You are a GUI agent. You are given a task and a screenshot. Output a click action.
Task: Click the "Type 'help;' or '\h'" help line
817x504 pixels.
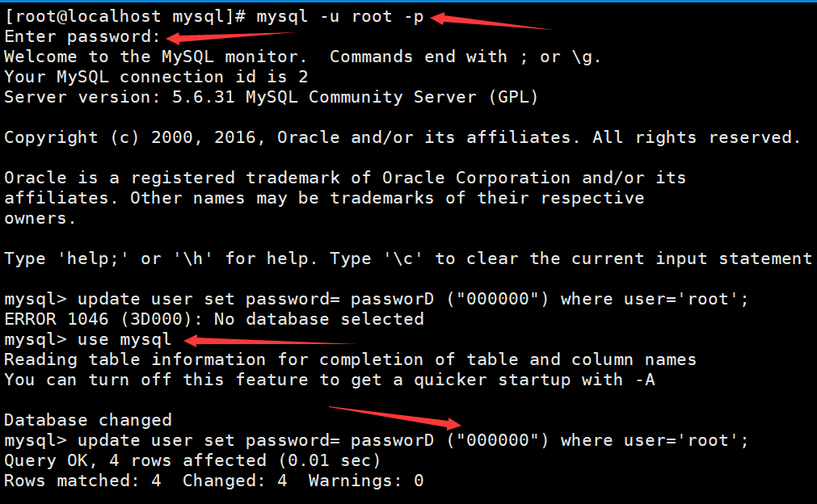(x=408, y=258)
